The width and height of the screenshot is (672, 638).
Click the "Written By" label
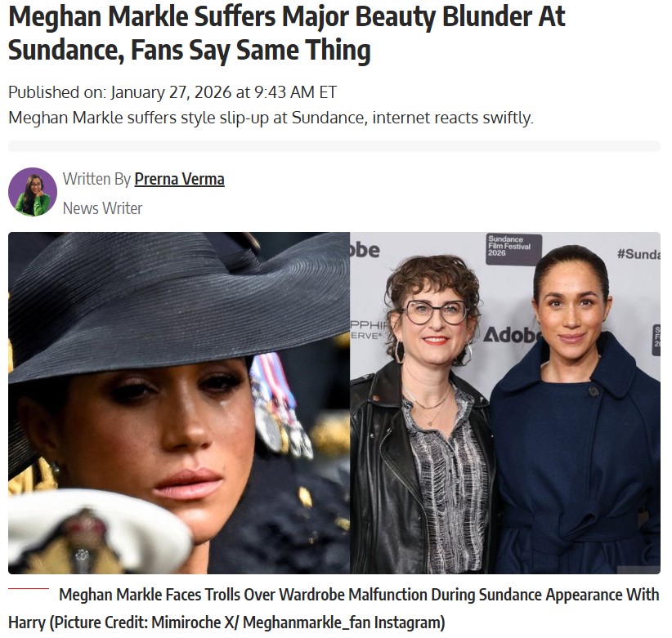point(96,179)
